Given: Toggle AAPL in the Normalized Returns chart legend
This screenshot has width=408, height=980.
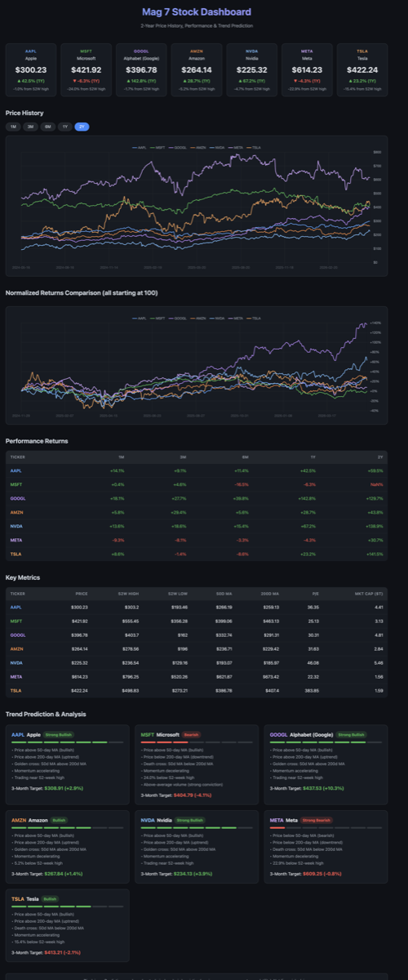Looking at the screenshot, I should tap(141, 318).
